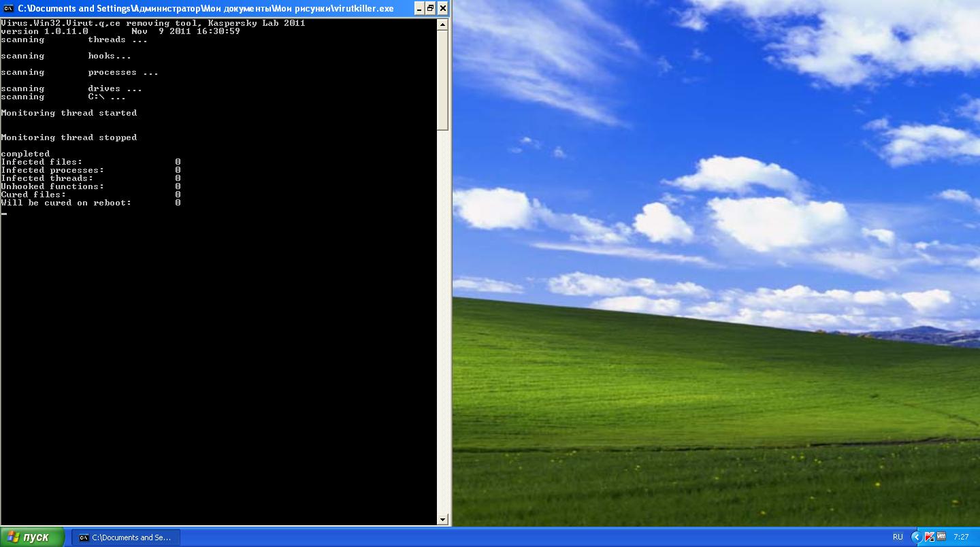Click the console scrollbar down arrow

(442, 520)
